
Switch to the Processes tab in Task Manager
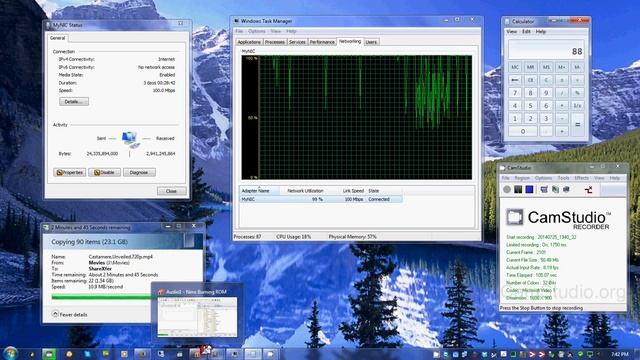[275, 42]
